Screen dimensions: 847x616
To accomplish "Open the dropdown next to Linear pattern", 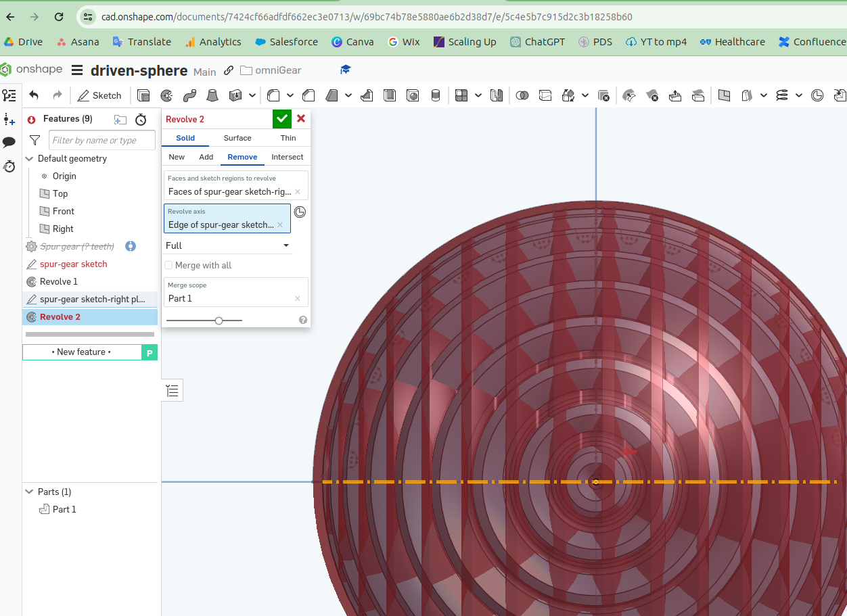I will [x=478, y=95].
